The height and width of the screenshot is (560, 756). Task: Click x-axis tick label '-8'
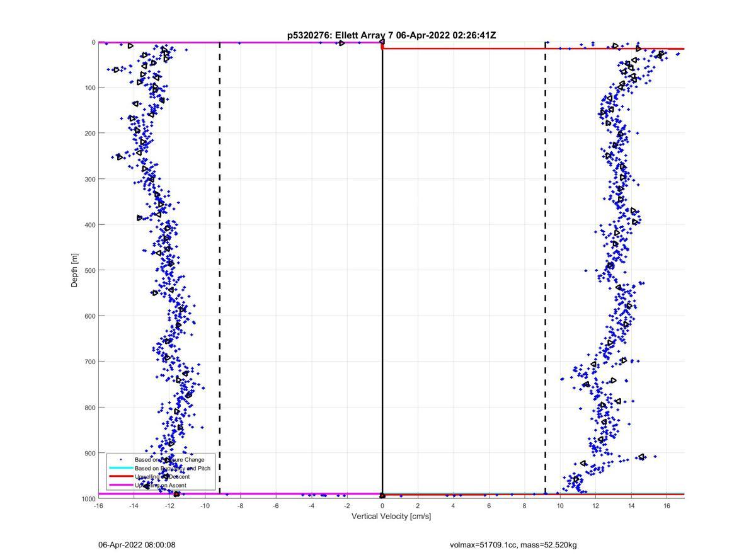point(240,506)
